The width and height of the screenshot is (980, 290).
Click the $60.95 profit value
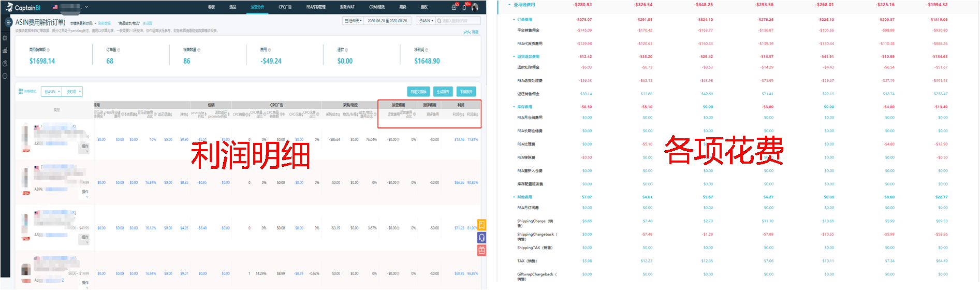459,273
